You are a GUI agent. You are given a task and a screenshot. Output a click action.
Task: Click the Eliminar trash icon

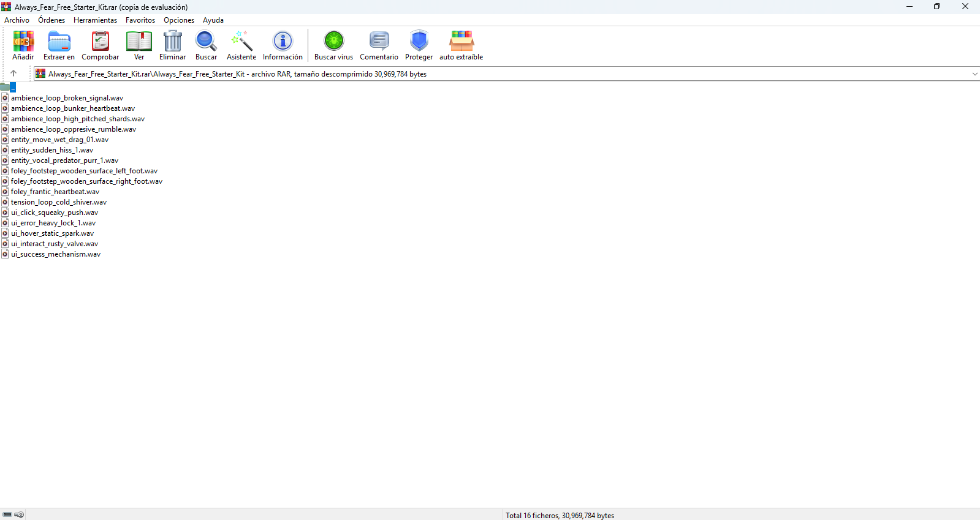click(172, 45)
